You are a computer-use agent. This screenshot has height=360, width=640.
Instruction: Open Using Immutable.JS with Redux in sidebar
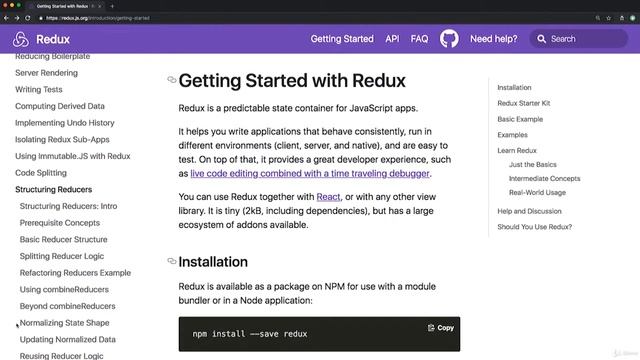coord(73,156)
